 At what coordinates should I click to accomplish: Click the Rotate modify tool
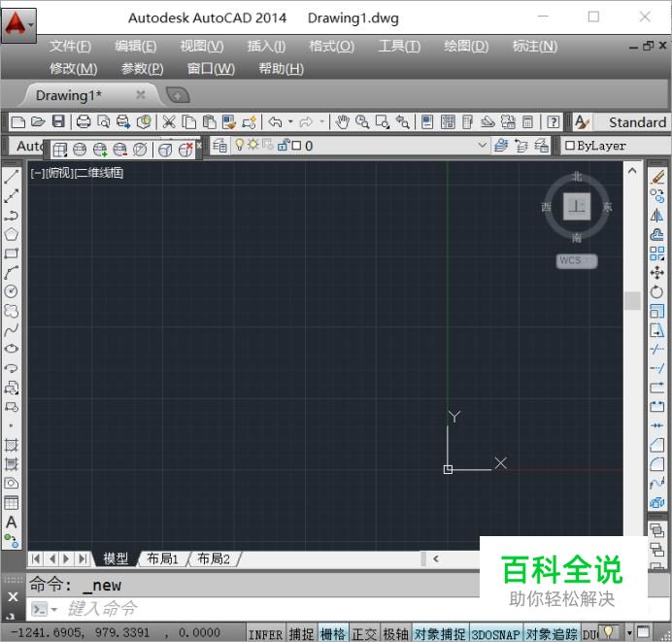(x=657, y=291)
